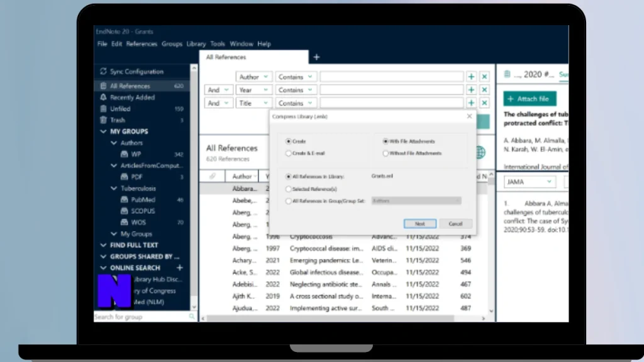Open Contains dropdown in Author row

click(x=295, y=77)
